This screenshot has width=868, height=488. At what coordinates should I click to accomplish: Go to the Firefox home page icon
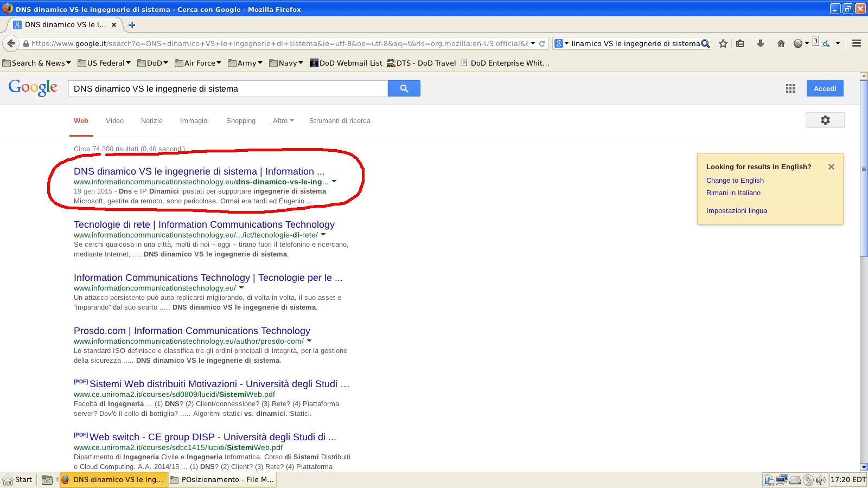(x=781, y=43)
